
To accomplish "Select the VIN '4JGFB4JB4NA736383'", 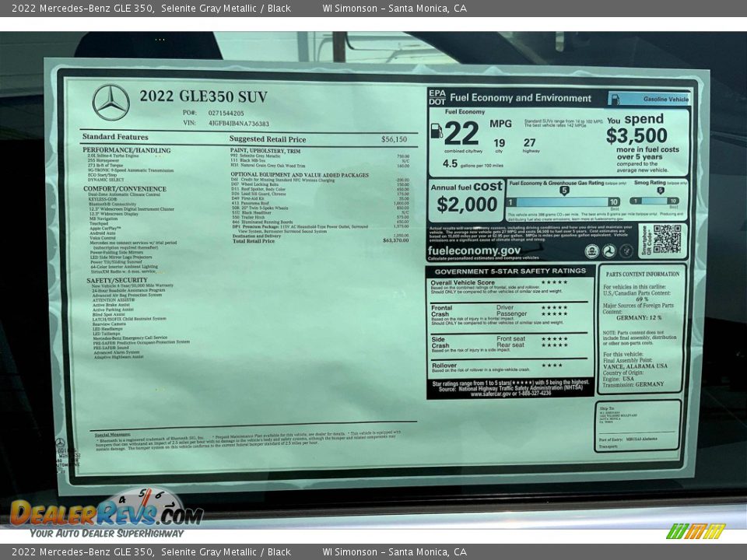I will tap(239, 124).
